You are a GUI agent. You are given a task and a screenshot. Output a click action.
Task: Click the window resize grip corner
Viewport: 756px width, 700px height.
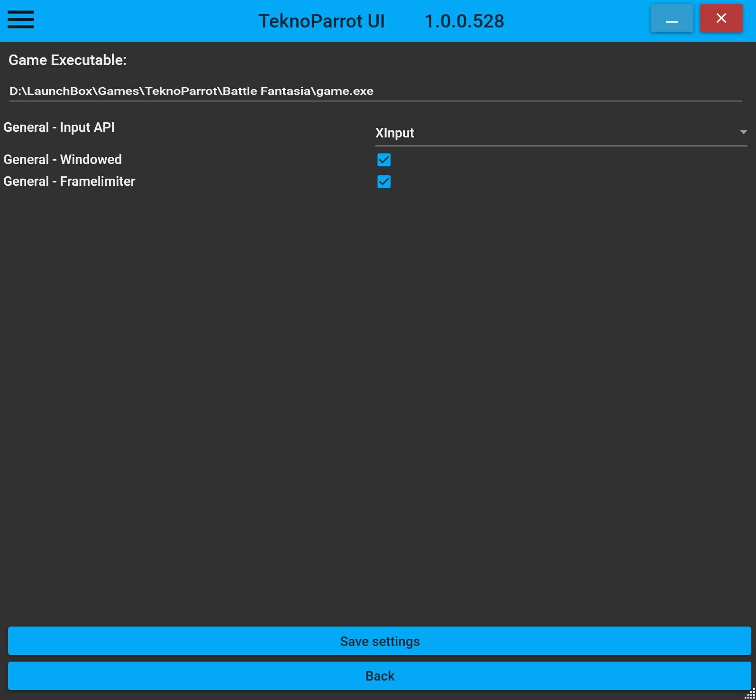pos(750,694)
